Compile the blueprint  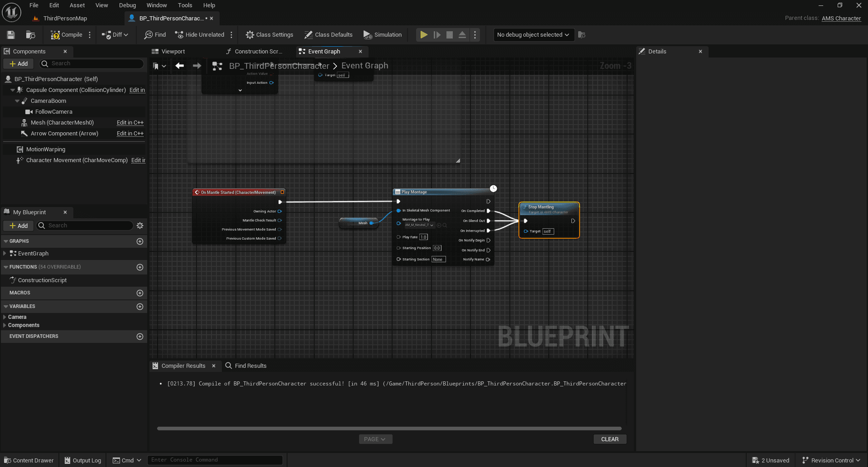[x=67, y=35]
